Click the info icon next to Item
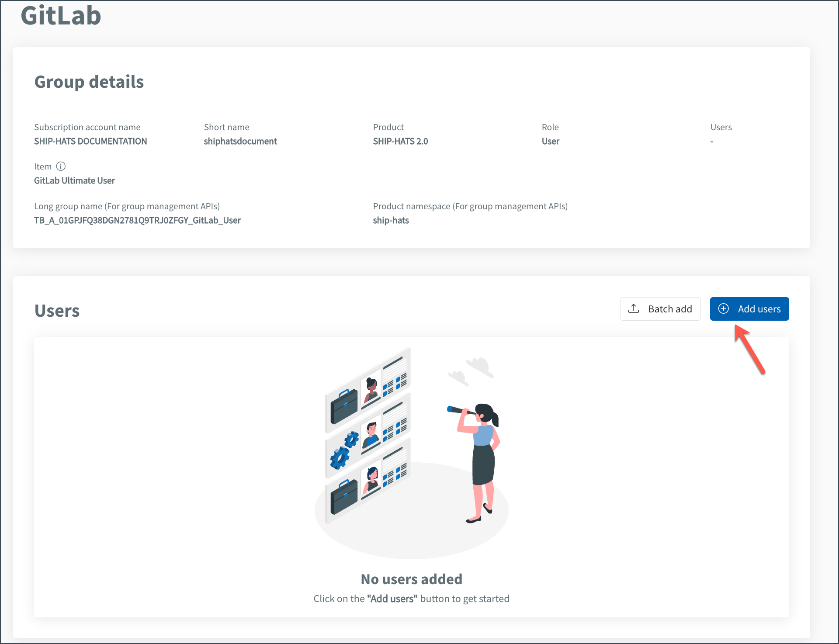The image size is (839, 644). [61, 166]
